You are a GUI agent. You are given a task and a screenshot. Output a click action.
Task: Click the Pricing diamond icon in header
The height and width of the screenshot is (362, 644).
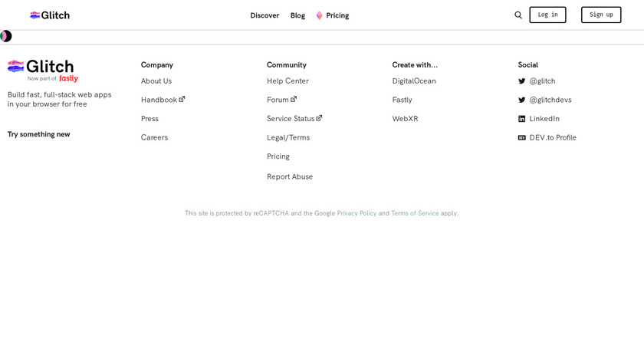tap(319, 15)
